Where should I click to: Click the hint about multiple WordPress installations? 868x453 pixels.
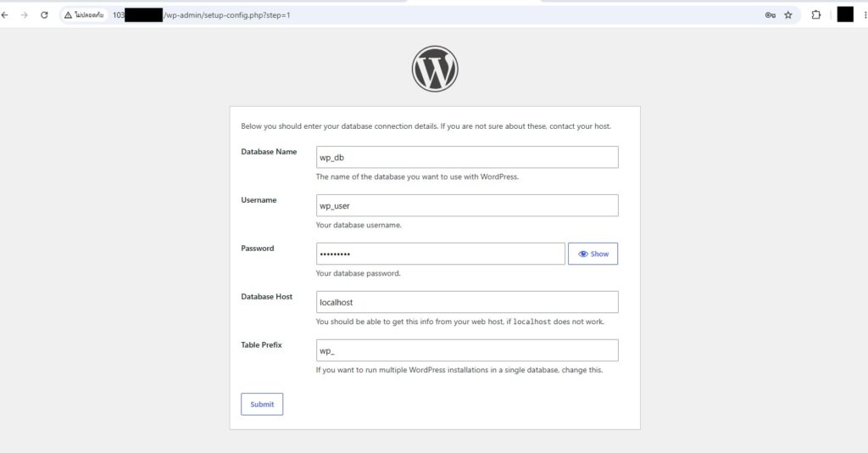[x=459, y=370]
